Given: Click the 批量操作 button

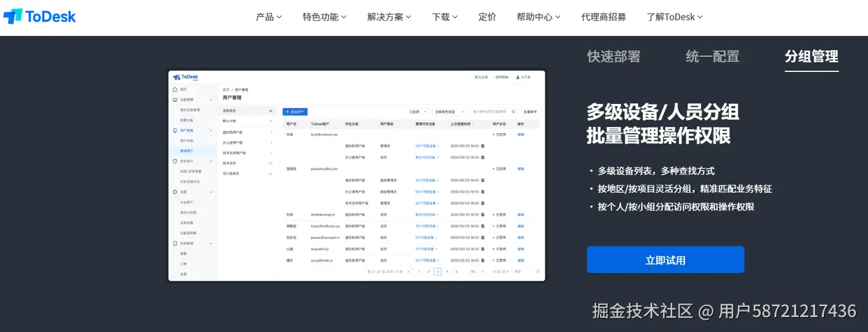Looking at the screenshot, I should (x=530, y=111).
